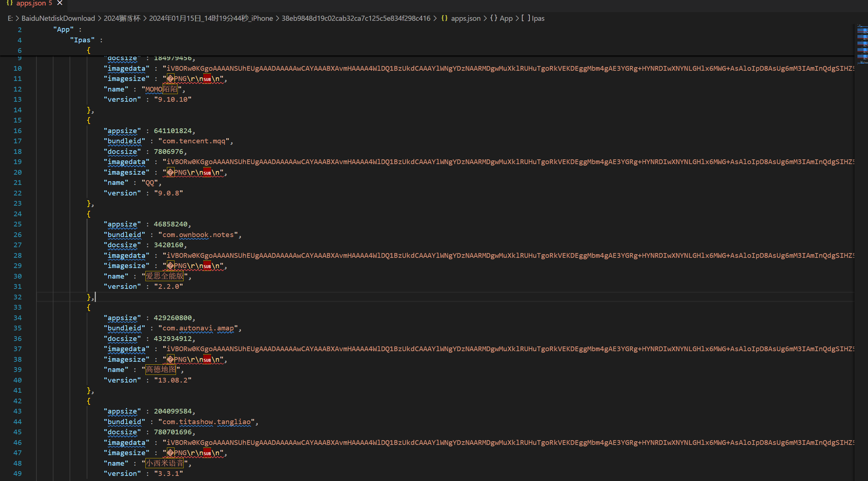868x481 pixels.
Task: Click the appsize value 429260800
Action: click(173, 318)
